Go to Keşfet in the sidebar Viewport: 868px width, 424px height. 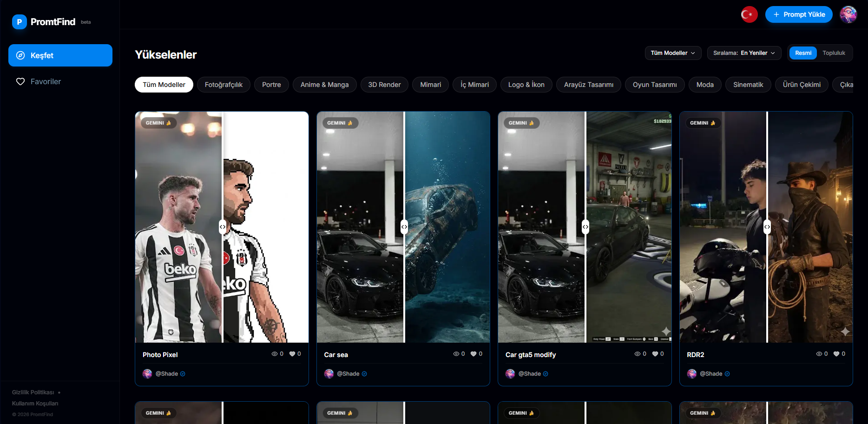(60, 55)
